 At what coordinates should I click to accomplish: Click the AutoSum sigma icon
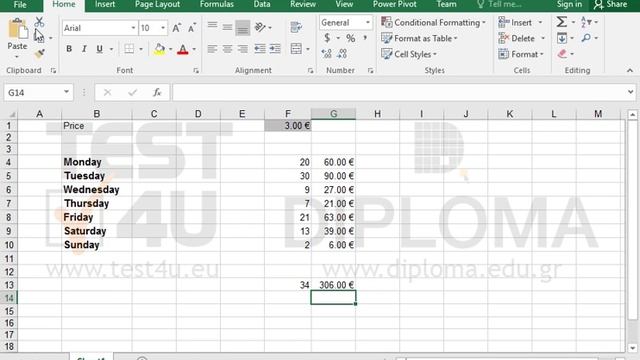[x=562, y=22]
